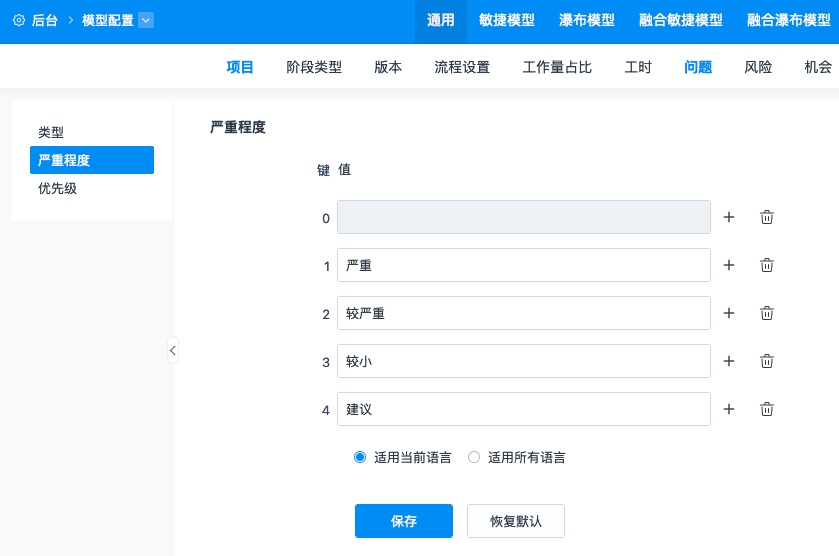Click the plus icon beside row 0

pos(729,217)
